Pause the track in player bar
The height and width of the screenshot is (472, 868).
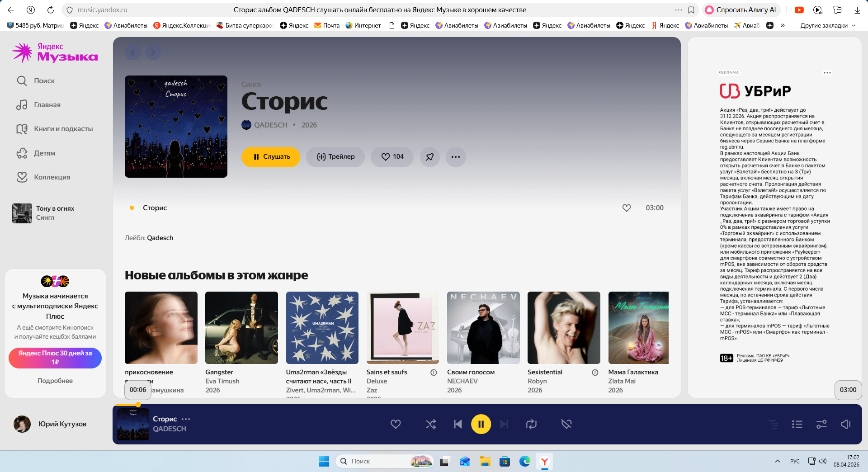point(481,424)
